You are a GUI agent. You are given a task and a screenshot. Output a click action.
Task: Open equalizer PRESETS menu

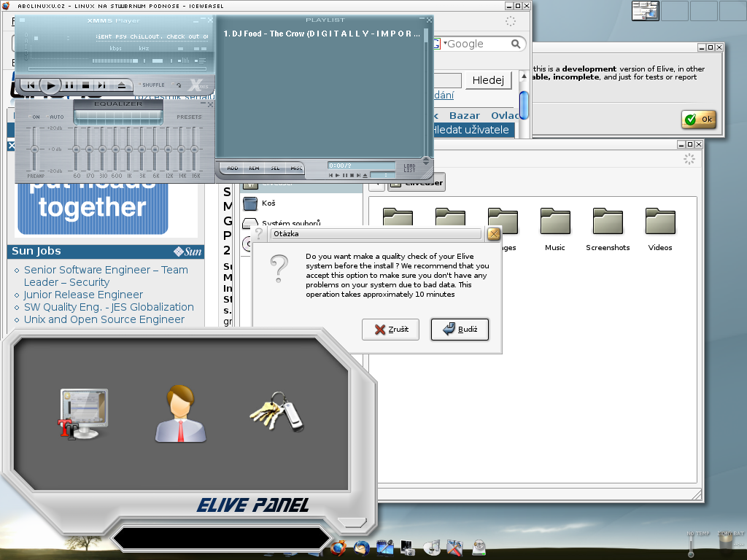coord(189,117)
